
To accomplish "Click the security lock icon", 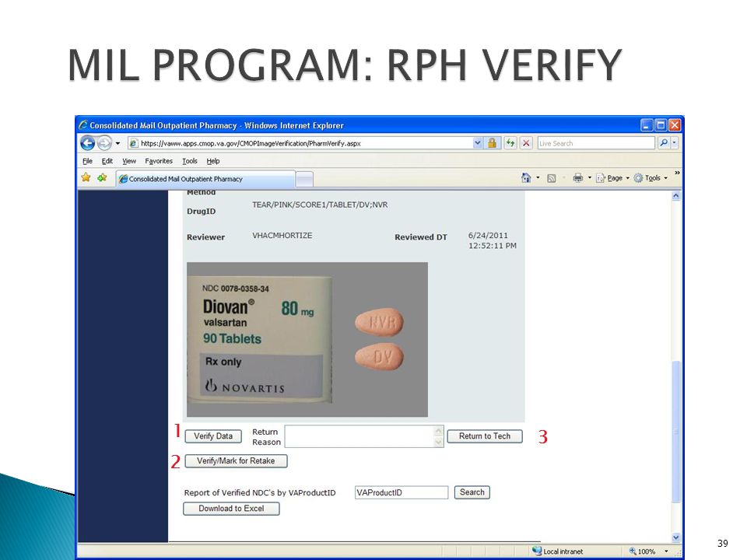I will pyautogui.click(x=492, y=143).
